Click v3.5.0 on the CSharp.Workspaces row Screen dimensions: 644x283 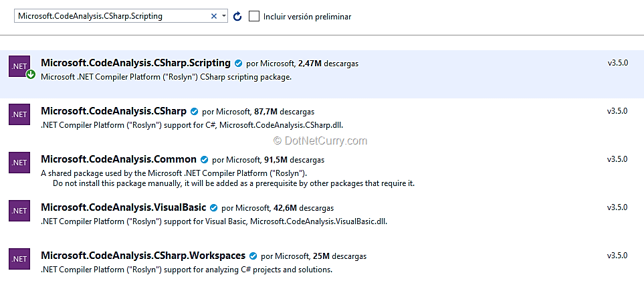click(x=617, y=256)
